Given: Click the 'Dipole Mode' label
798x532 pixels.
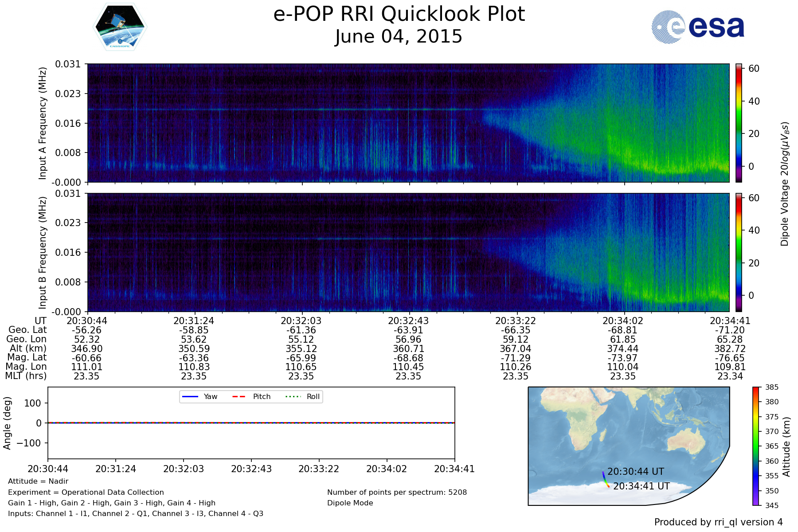Looking at the screenshot, I should (x=350, y=503).
